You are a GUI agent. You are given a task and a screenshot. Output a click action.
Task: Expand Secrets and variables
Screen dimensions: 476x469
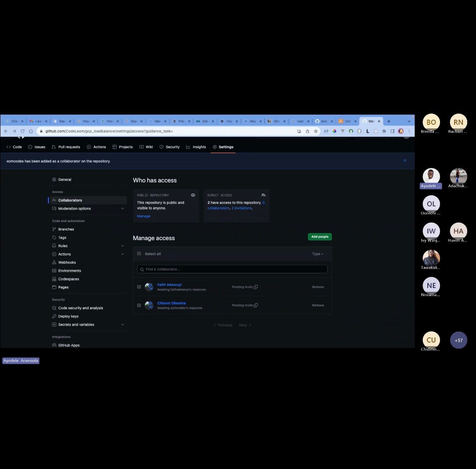[x=123, y=324]
